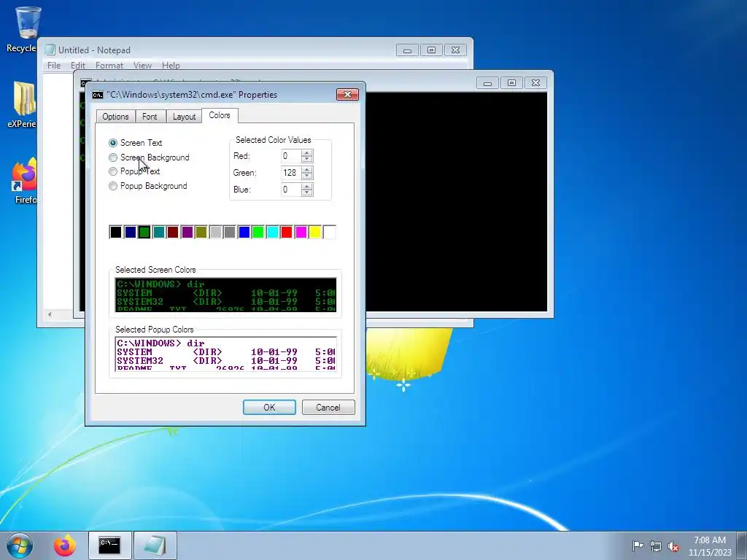Open the Format menu in Notepad

[x=109, y=65]
